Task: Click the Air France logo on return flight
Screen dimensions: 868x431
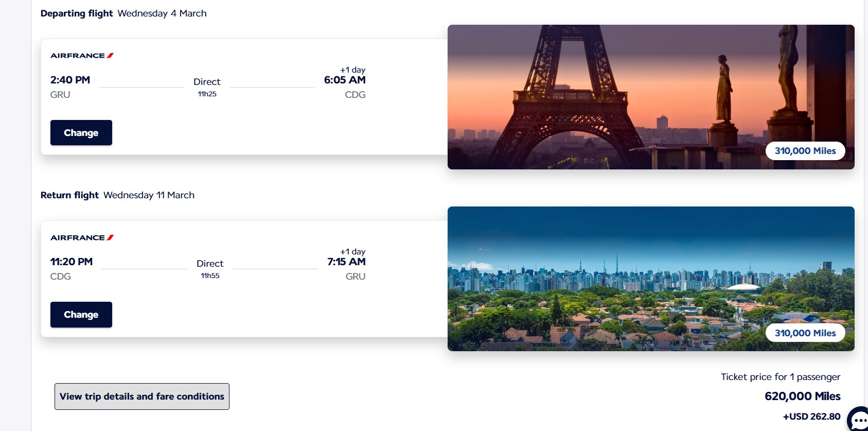Action: [x=82, y=237]
